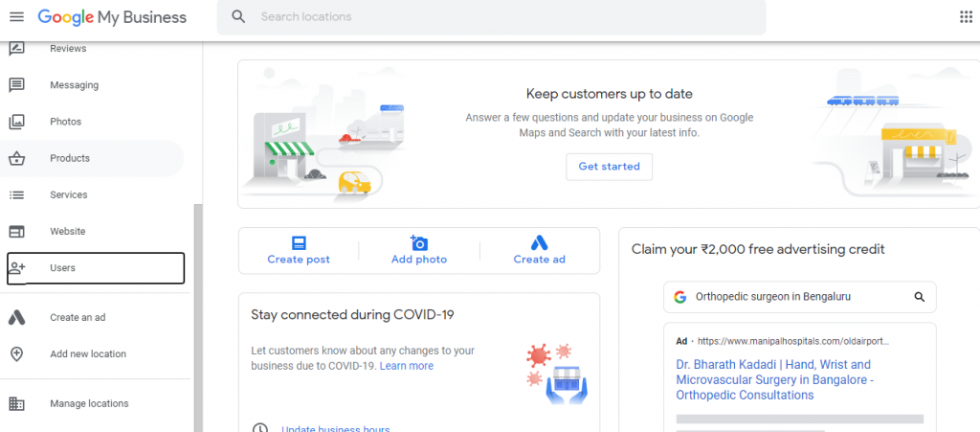This screenshot has height=432, width=980.
Task: Click the Reviews sidebar icon
Action: pos(17,48)
